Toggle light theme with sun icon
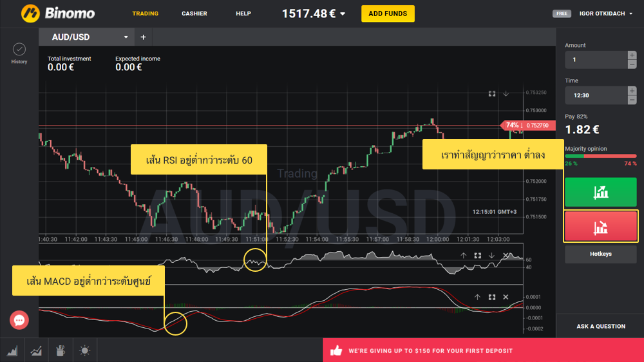This screenshot has height=362, width=644. pyautogui.click(x=84, y=351)
